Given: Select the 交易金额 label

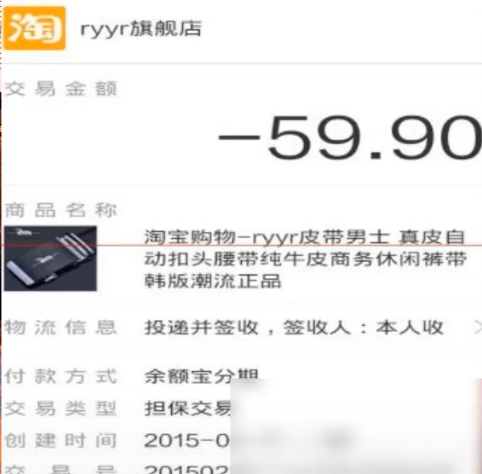Looking at the screenshot, I should pyautogui.click(x=61, y=89).
